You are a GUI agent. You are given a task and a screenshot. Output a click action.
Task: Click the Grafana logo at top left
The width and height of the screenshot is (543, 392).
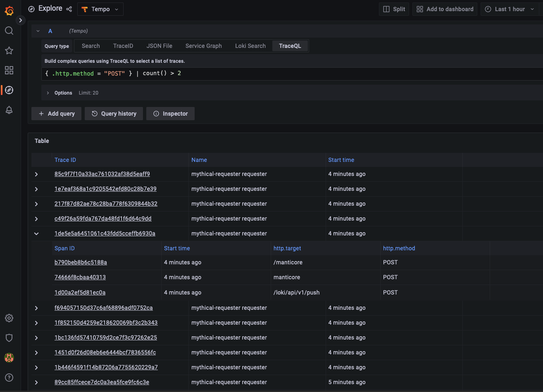coord(9,11)
